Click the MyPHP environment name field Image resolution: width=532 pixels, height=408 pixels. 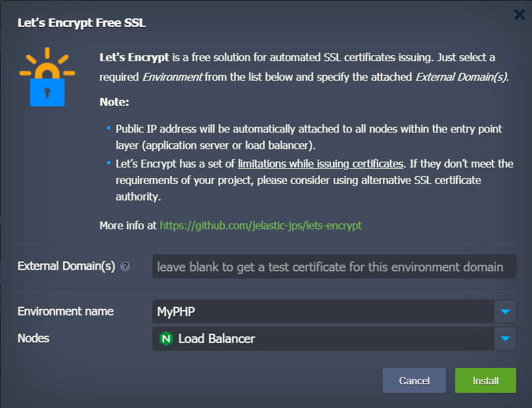[x=323, y=311]
